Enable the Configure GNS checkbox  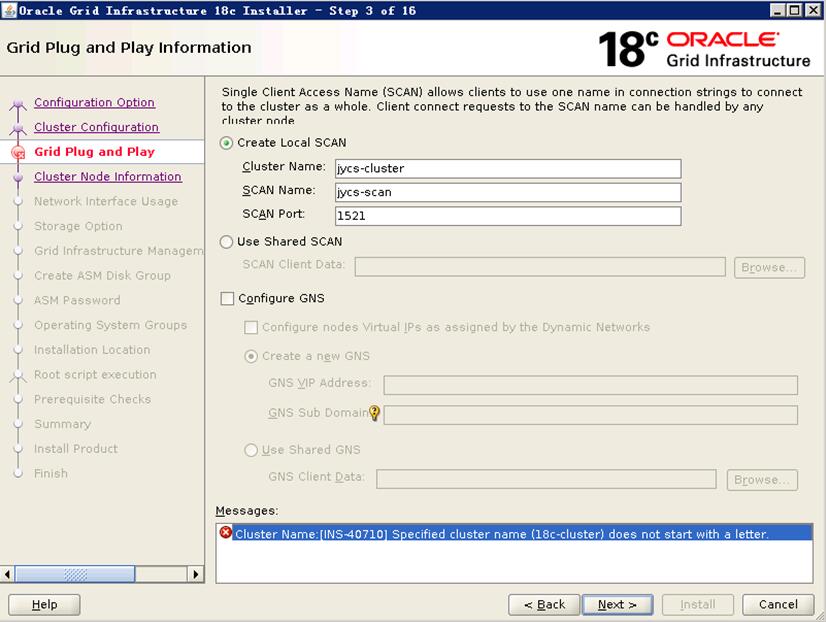(227, 299)
